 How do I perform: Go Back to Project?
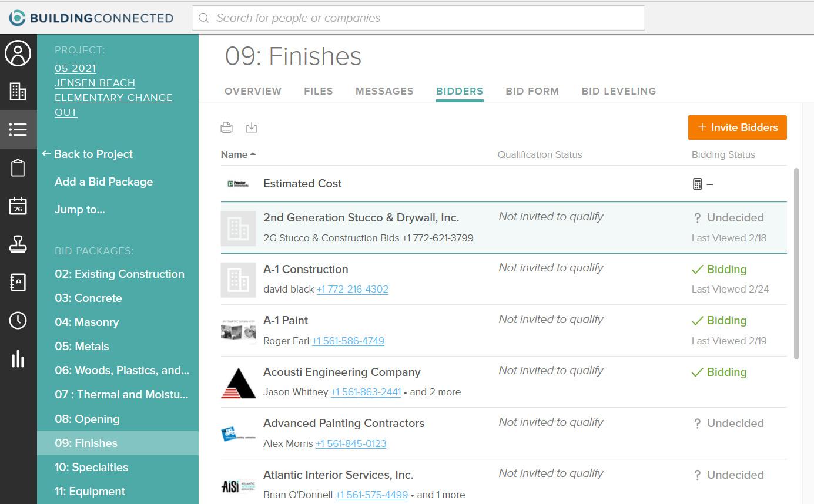(x=88, y=154)
